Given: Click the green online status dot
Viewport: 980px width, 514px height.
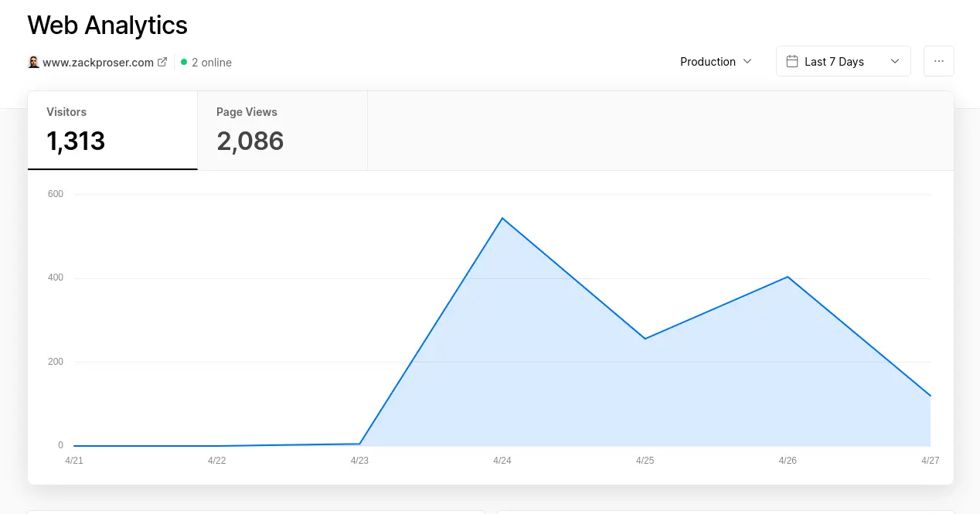Looking at the screenshot, I should 183,62.
